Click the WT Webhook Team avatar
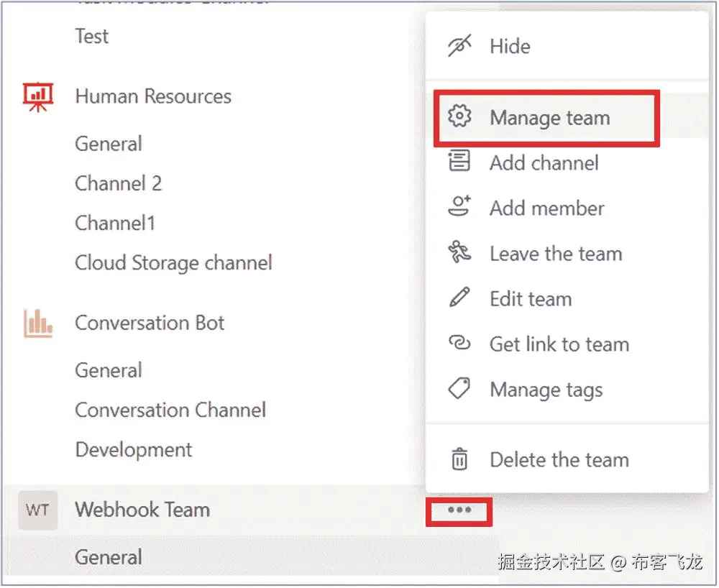 coord(37,510)
